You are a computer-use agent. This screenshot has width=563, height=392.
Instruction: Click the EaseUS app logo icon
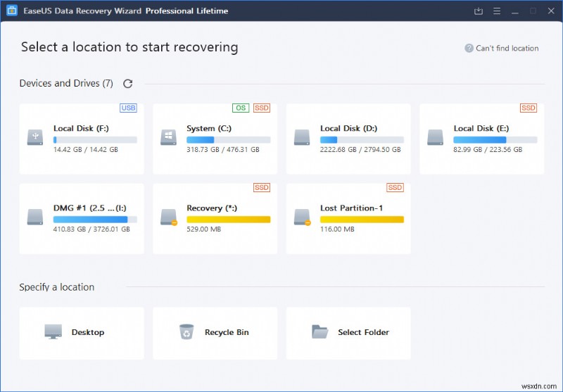click(x=11, y=11)
